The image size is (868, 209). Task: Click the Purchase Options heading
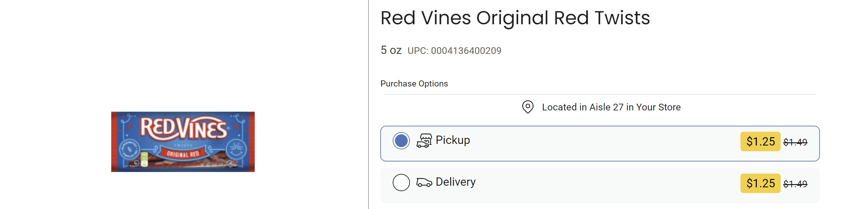coord(414,84)
